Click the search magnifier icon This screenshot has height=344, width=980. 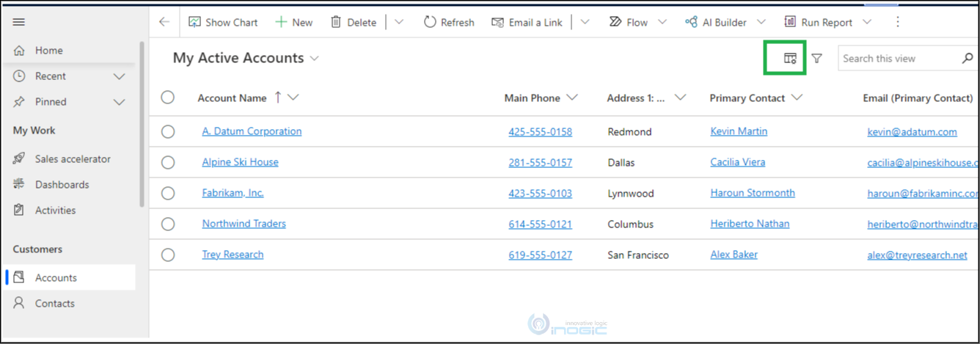click(x=968, y=58)
